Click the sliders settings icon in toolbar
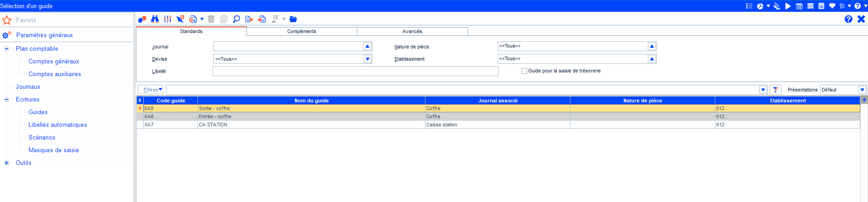 coord(168,19)
